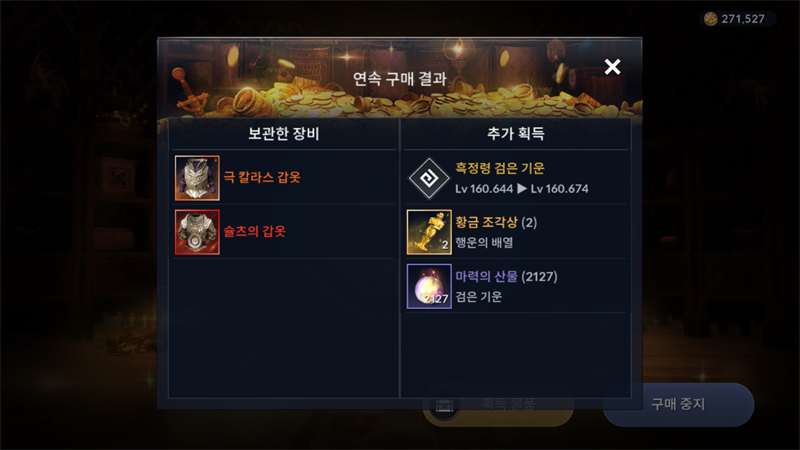This screenshot has width=800, height=450.
Task: Select the 추가 획득 column header
Action: pos(516,134)
